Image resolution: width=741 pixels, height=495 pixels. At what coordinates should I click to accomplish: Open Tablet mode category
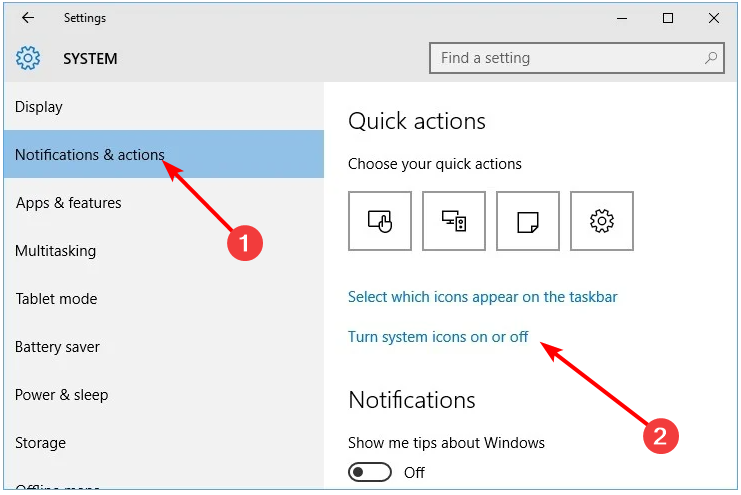tap(164, 299)
